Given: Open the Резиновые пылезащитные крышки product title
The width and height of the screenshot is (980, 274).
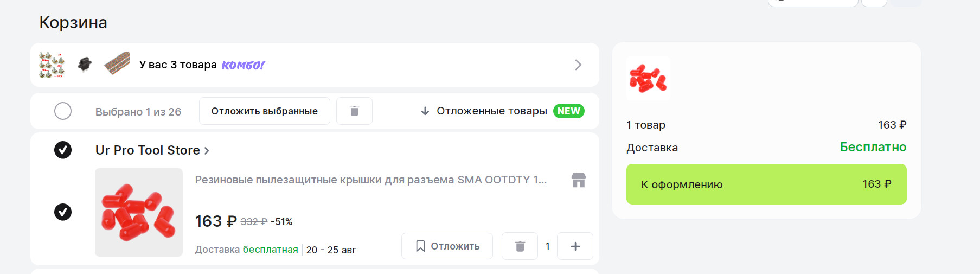Looking at the screenshot, I should [x=370, y=180].
